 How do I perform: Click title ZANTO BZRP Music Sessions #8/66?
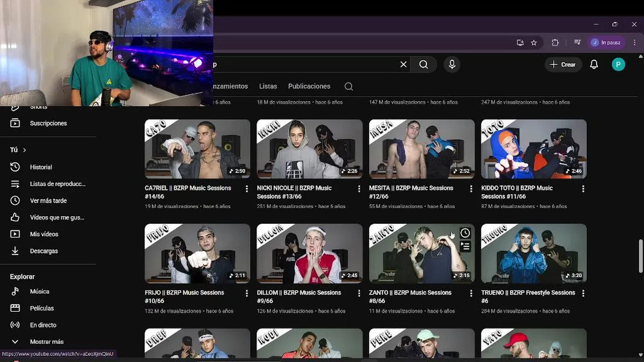tap(411, 297)
